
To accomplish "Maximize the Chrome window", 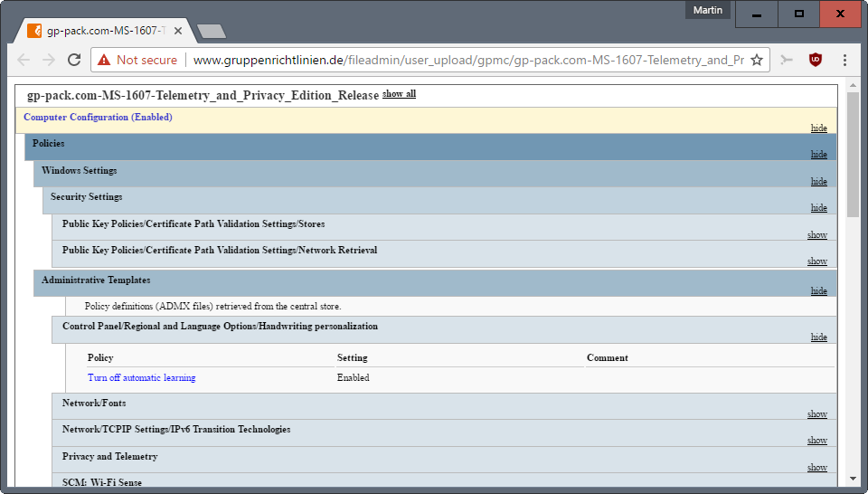I will pos(798,14).
